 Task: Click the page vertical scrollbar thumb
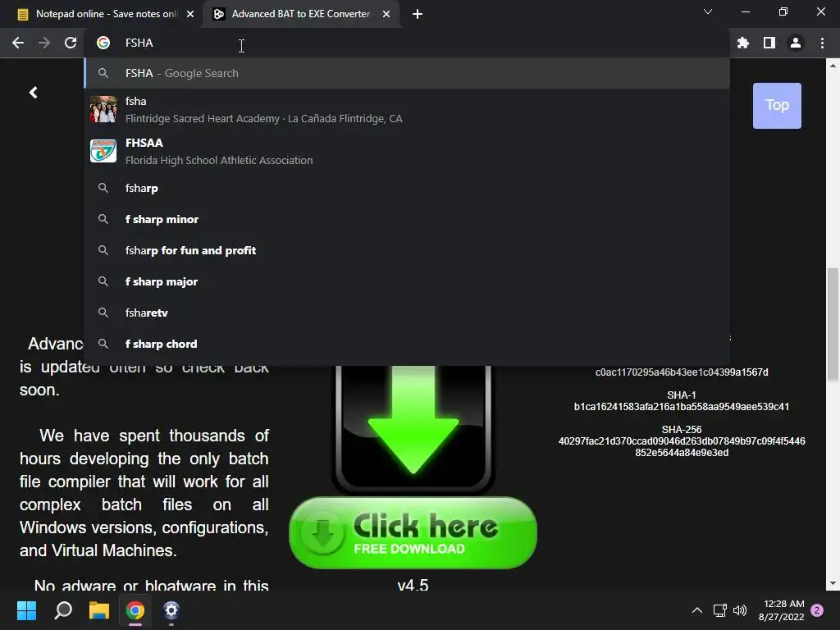pyautogui.click(x=833, y=324)
